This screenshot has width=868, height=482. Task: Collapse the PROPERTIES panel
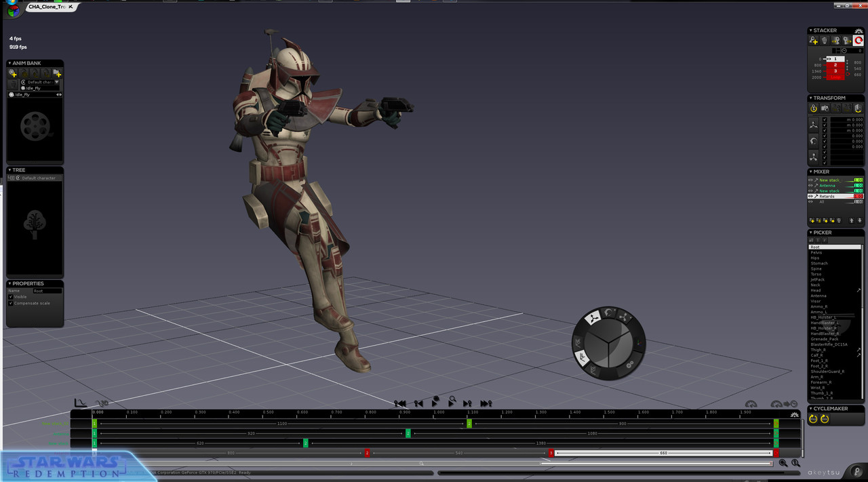tap(9, 283)
